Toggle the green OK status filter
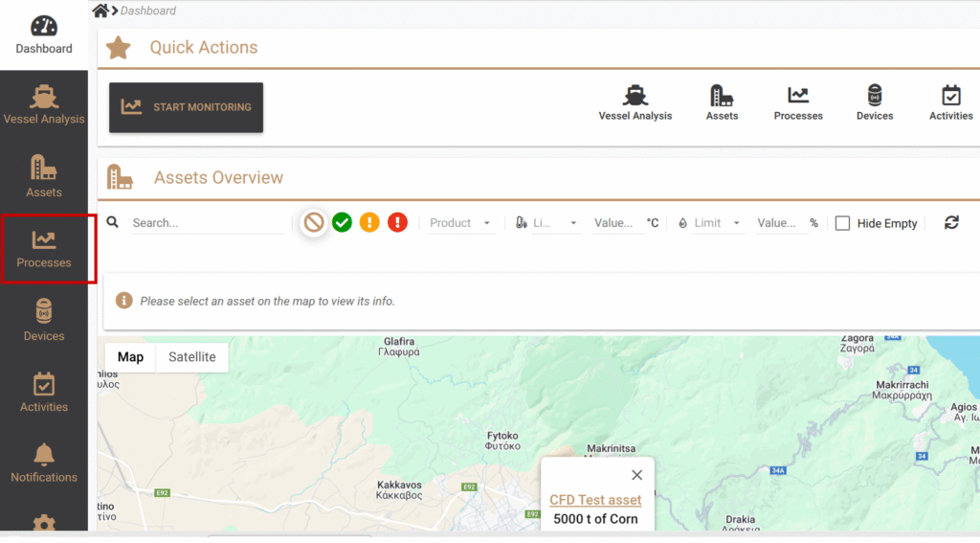The height and width of the screenshot is (543, 980). 342,223
